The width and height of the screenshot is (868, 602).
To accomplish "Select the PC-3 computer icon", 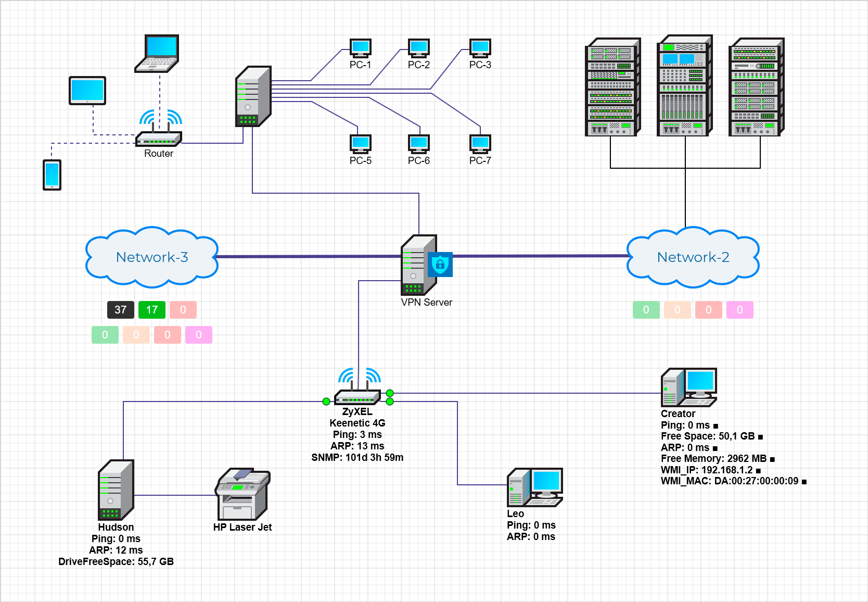I will tap(480, 48).
